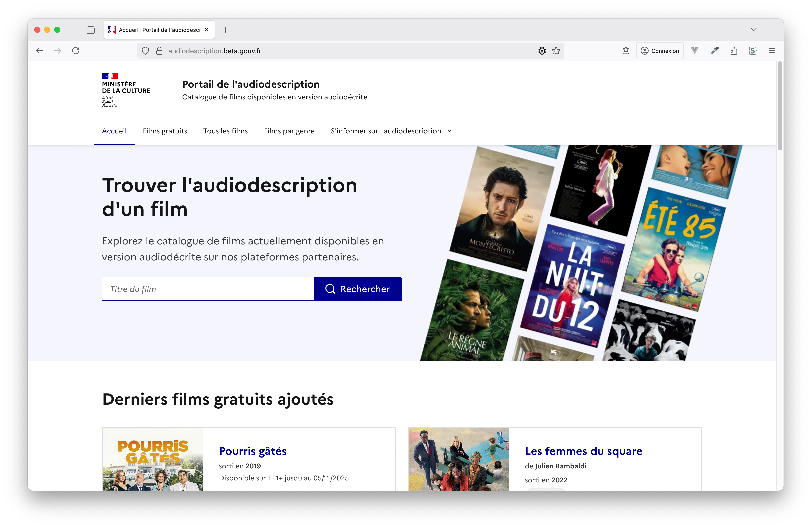Bookmark the page with the star icon

(x=556, y=51)
